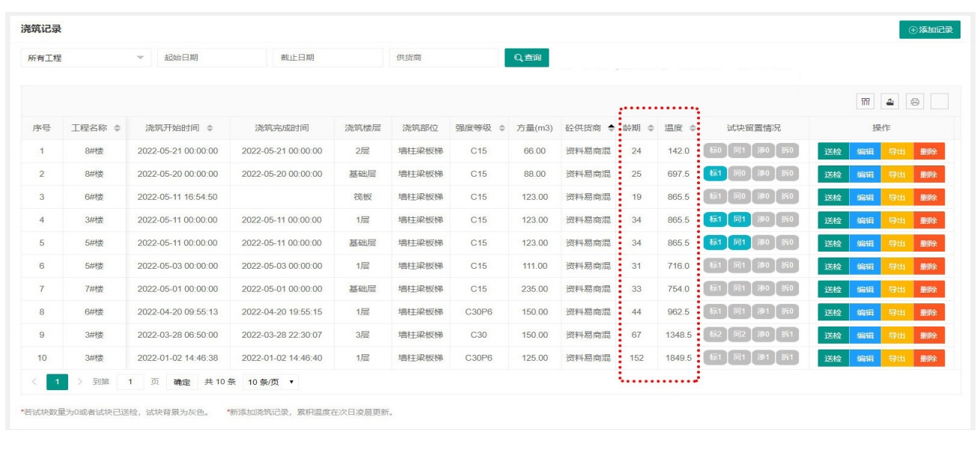Click the 添加记录 button
This screenshot has width=980, height=462.
point(929,30)
